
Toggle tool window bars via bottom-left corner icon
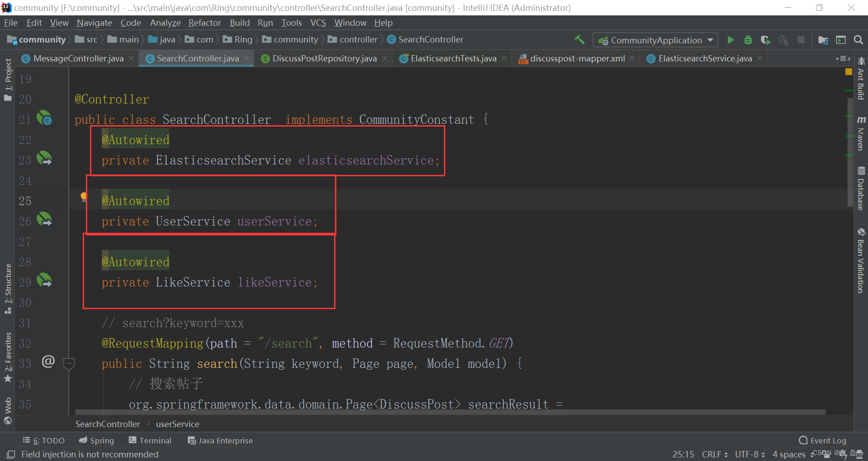(x=11, y=454)
